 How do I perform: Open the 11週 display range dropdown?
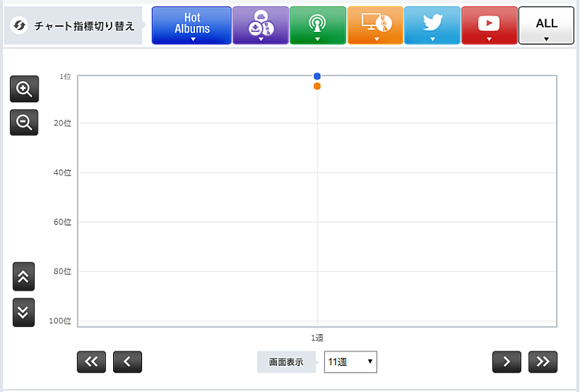[x=350, y=362]
